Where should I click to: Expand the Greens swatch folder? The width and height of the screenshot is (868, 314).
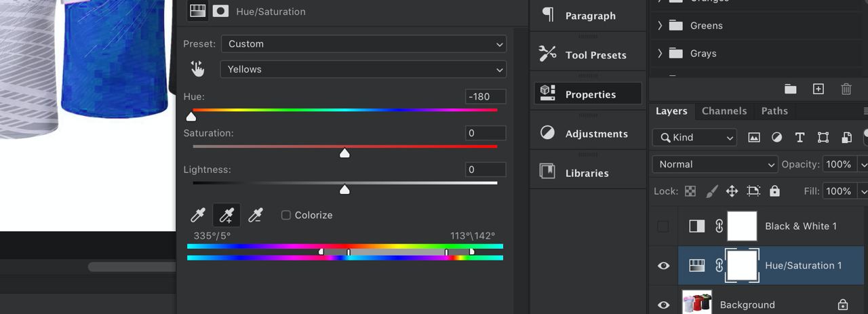tap(660, 26)
